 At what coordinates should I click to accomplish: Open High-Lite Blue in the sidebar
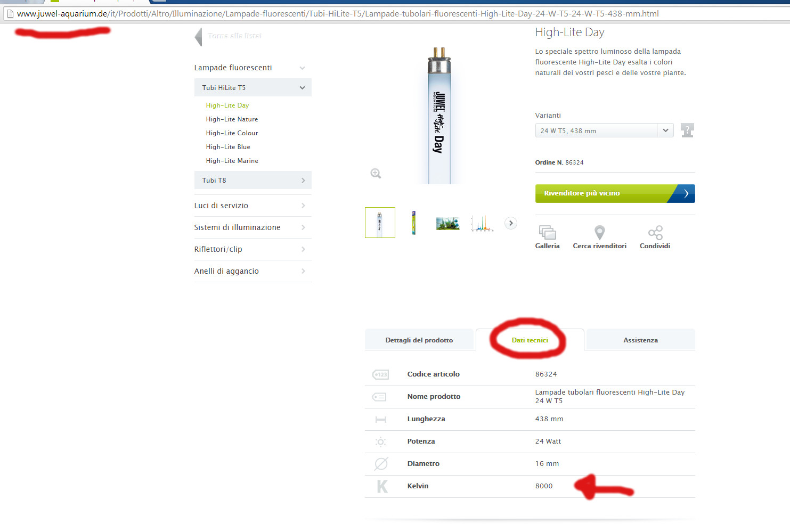point(228,147)
